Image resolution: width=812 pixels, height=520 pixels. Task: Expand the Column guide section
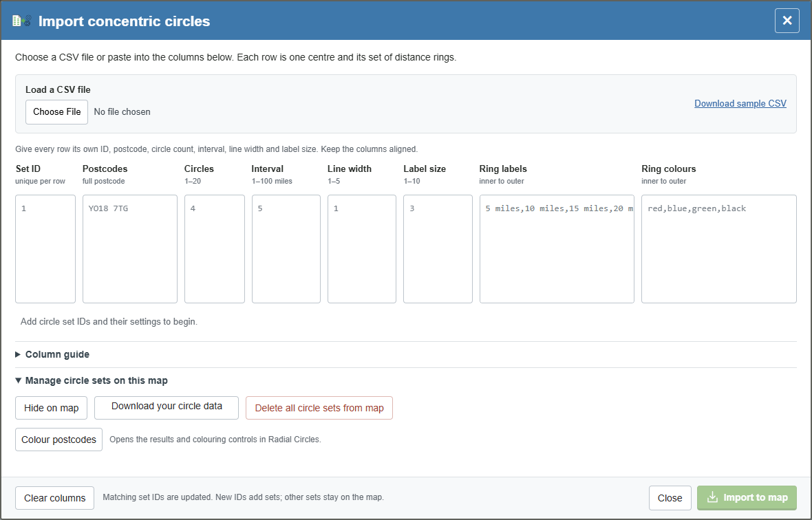coord(52,354)
